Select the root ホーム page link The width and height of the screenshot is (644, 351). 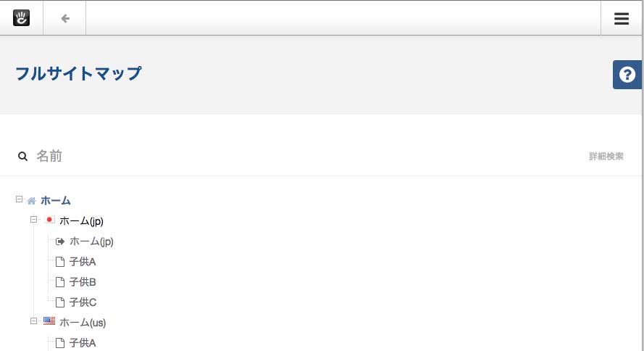coord(56,201)
